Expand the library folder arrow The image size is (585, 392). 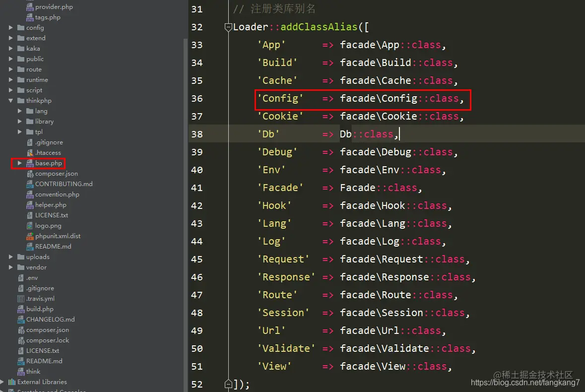coord(19,122)
